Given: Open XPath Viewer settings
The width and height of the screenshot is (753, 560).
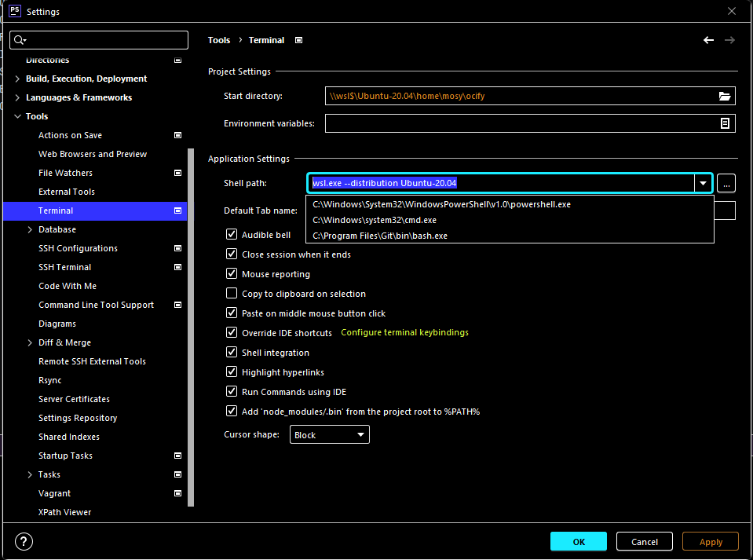Looking at the screenshot, I should point(65,512).
